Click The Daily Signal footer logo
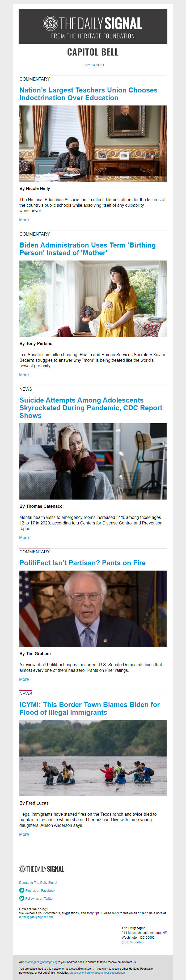This screenshot has width=186, height=980. (x=41, y=869)
